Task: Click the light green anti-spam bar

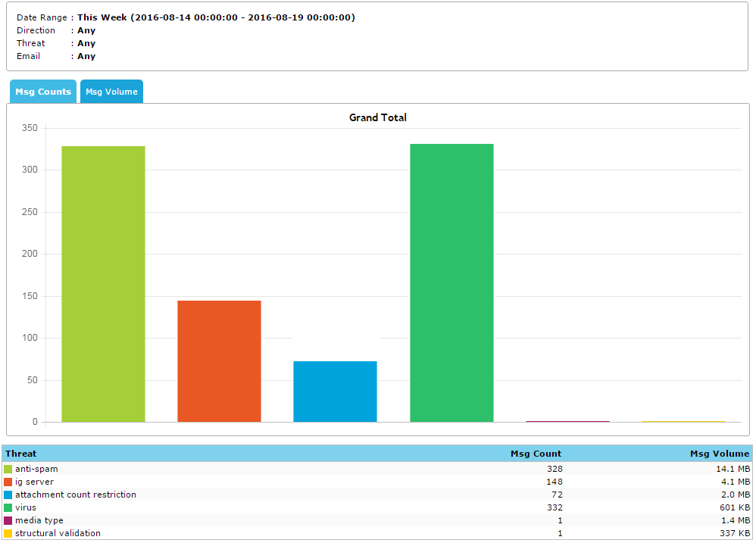Action: click(x=103, y=284)
